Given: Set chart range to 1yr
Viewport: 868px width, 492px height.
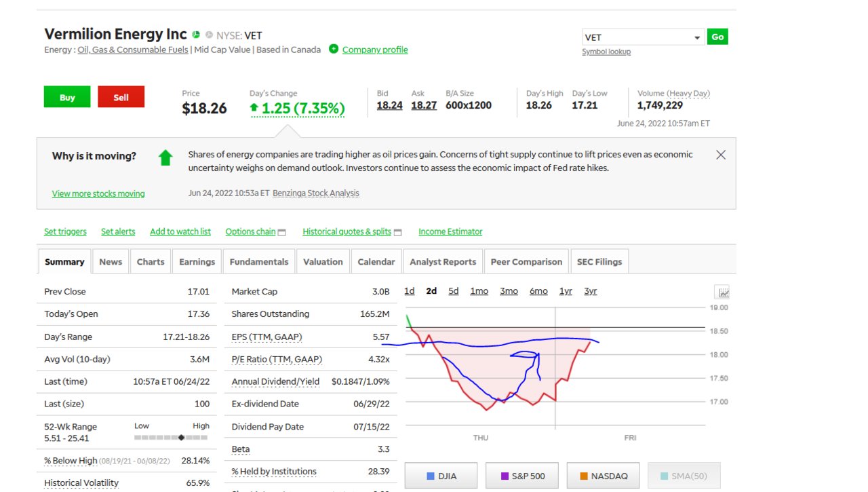Looking at the screenshot, I should point(566,290).
